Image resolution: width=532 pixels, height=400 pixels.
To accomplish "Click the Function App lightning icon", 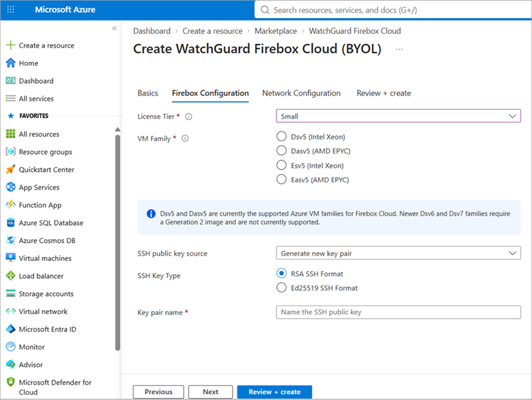I will 11,204.
